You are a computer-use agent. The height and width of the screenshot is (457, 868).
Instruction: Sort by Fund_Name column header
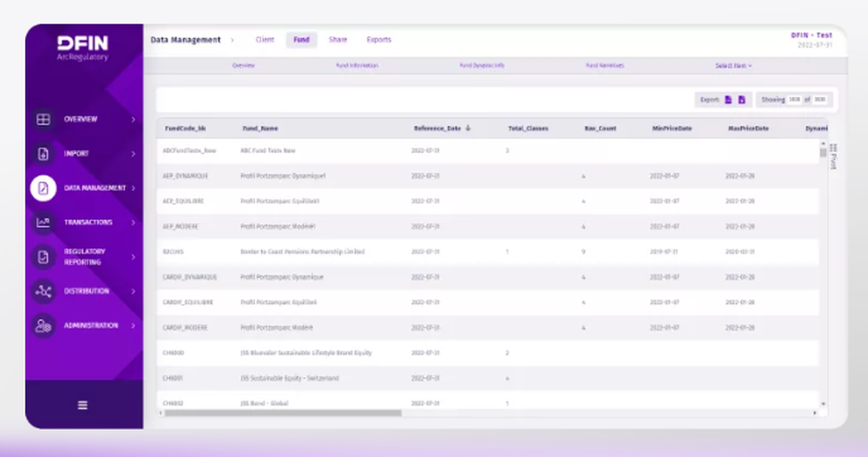click(260, 128)
